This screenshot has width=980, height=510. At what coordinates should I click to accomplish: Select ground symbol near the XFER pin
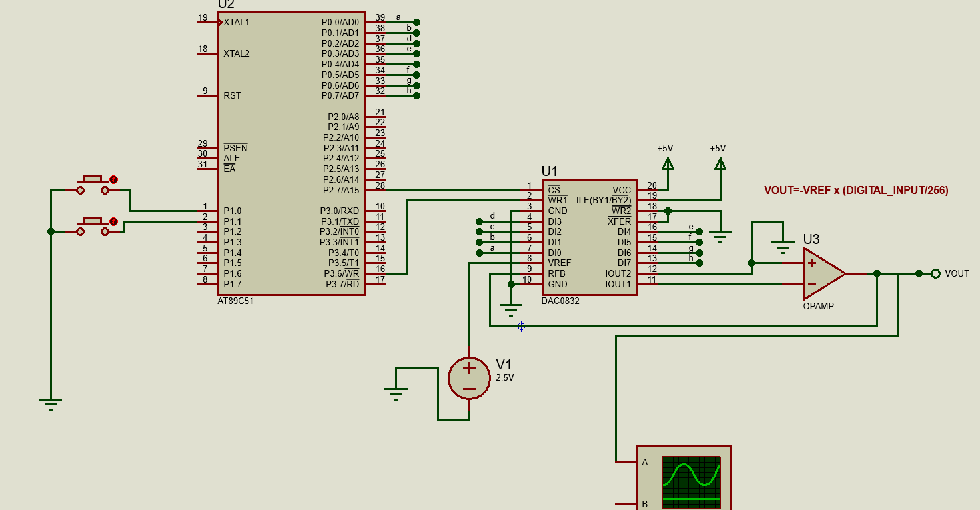[720, 237]
